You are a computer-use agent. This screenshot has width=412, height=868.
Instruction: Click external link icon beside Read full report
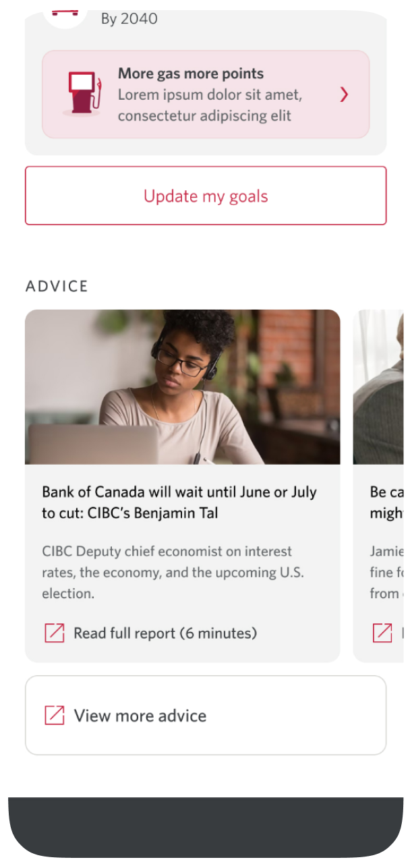(x=55, y=633)
